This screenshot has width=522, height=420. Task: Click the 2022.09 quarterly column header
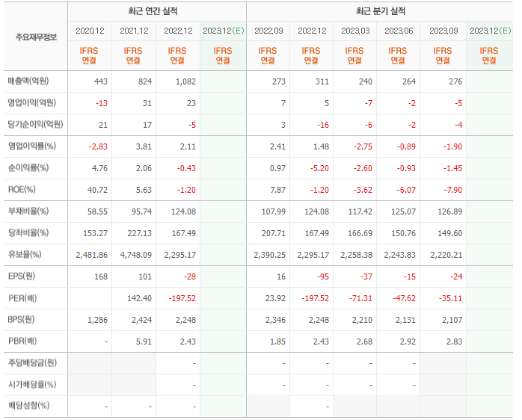pyautogui.click(x=268, y=31)
